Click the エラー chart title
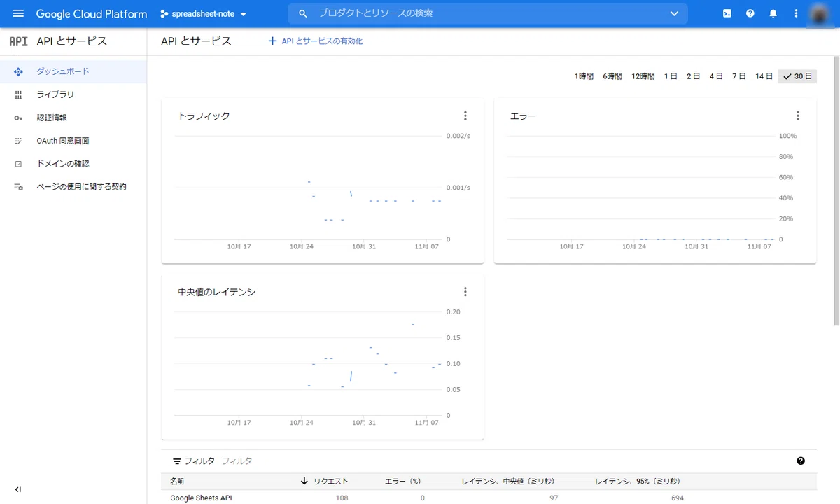Image resolution: width=840 pixels, height=504 pixels. pos(524,116)
